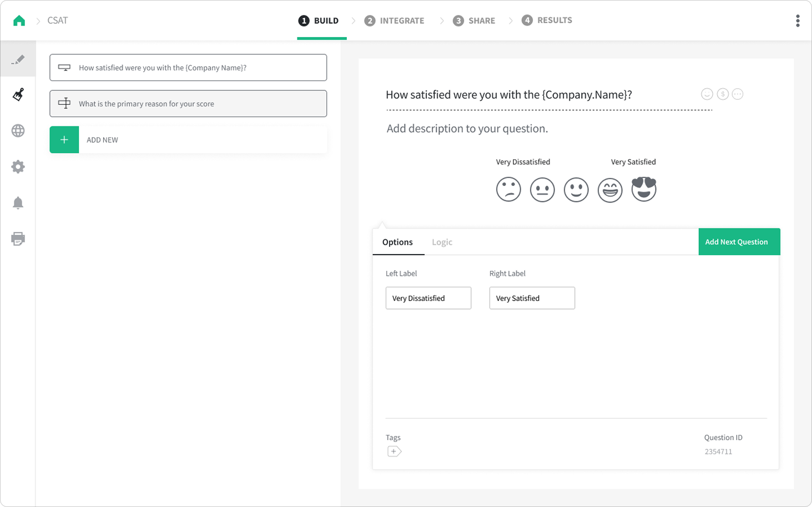Select the heart-eyes very satisfied face
The height and width of the screenshot is (507, 812).
644,189
